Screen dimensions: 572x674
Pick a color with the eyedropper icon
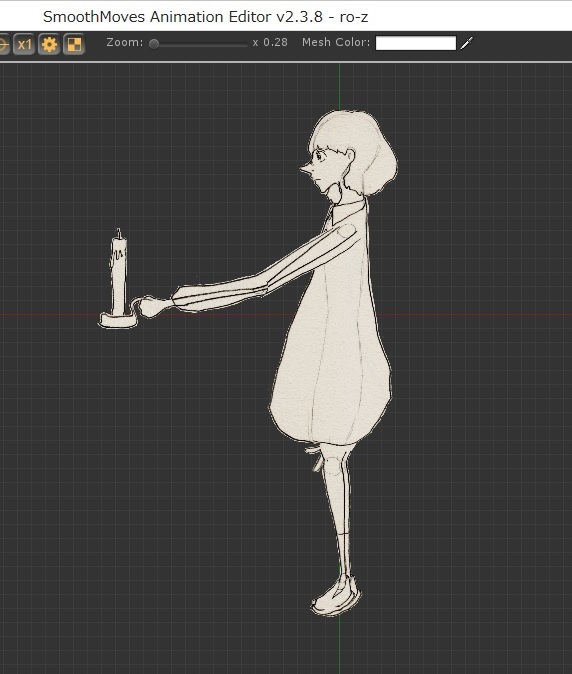pos(467,43)
